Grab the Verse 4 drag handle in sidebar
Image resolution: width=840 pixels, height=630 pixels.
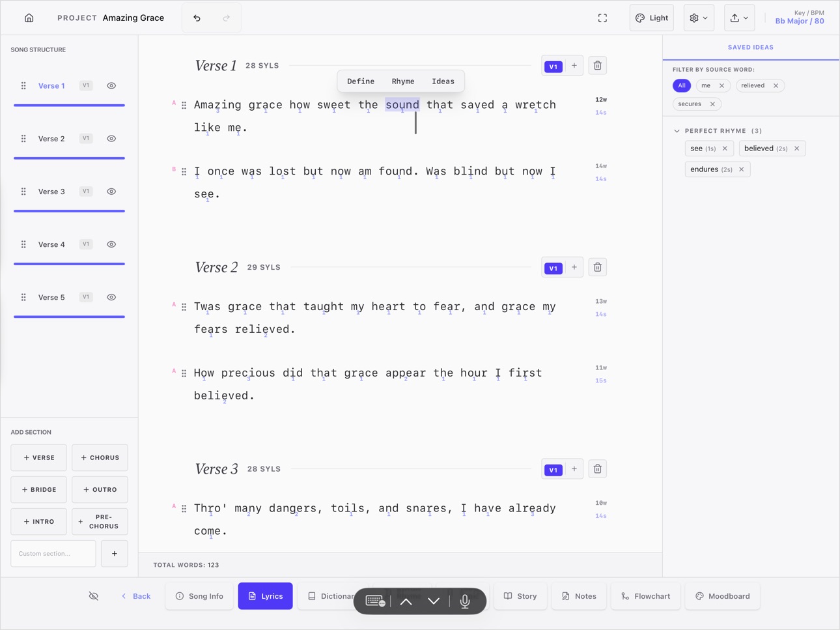[23, 244]
